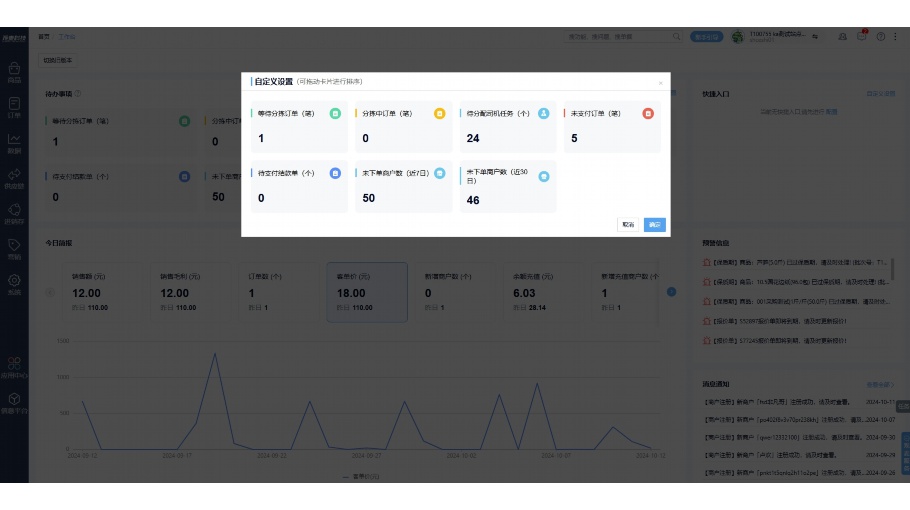Click the 预警信息 list scrollbar
Viewport: 910px width, 510px height.
(x=893, y=269)
